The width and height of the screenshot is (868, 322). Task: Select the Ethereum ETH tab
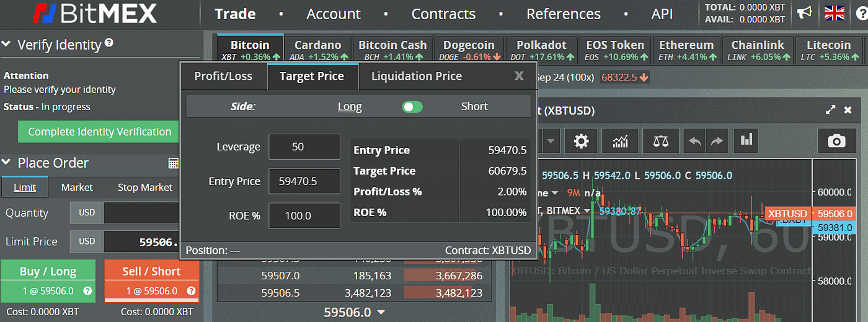686,50
